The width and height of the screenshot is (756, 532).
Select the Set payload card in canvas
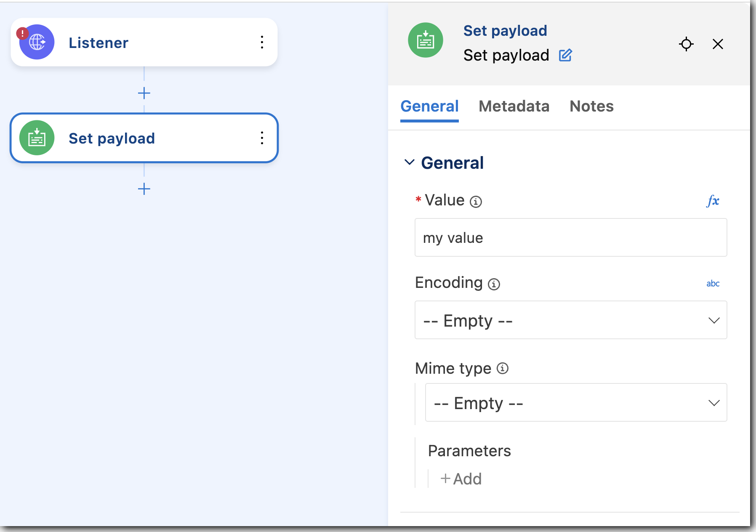coord(144,138)
